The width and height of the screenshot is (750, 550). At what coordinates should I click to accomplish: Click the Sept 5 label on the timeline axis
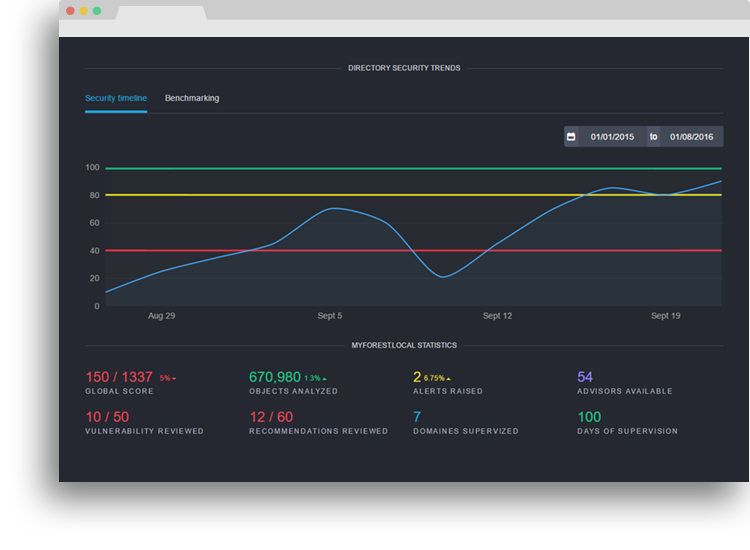point(330,316)
